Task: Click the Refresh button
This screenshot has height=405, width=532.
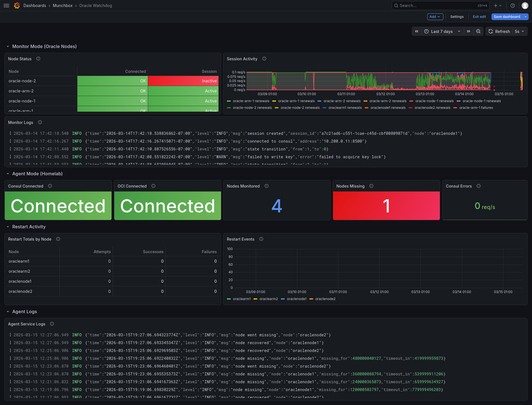Action: click(x=499, y=32)
